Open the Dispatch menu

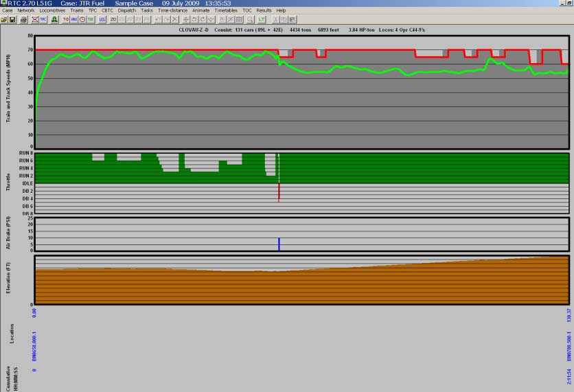click(126, 11)
